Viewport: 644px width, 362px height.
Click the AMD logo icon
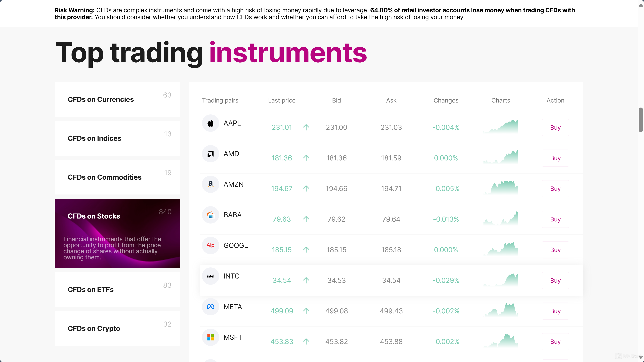coord(211,154)
